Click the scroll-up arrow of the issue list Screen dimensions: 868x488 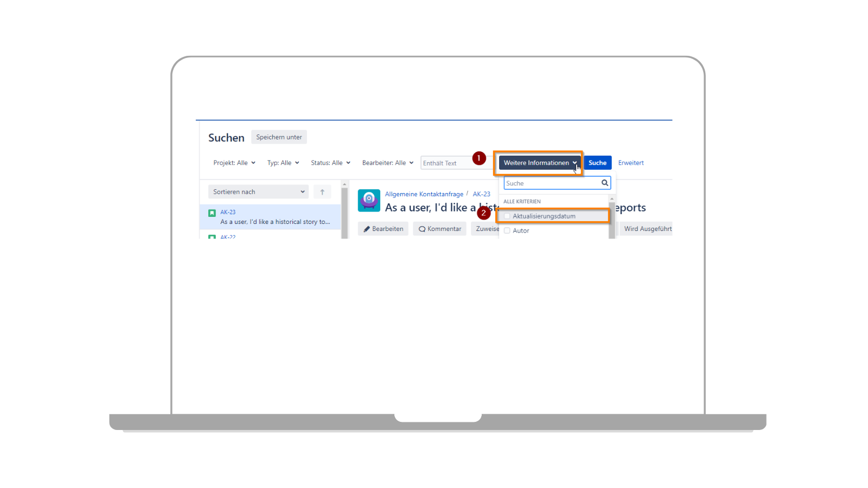344,185
